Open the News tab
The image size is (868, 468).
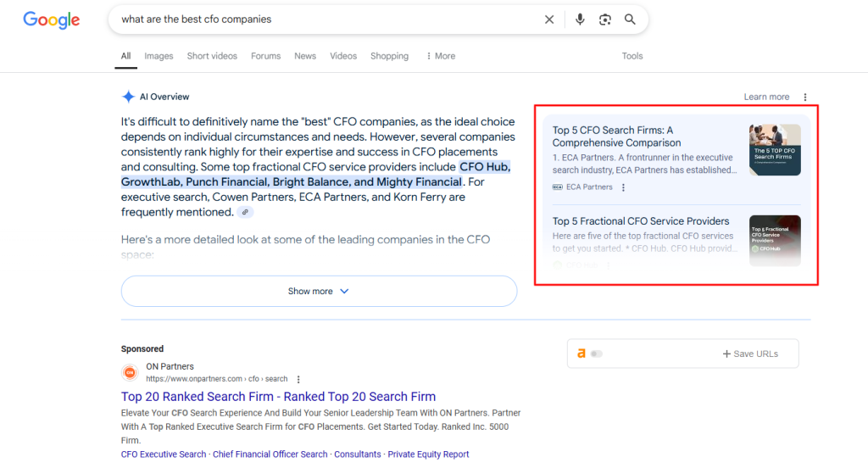(305, 56)
